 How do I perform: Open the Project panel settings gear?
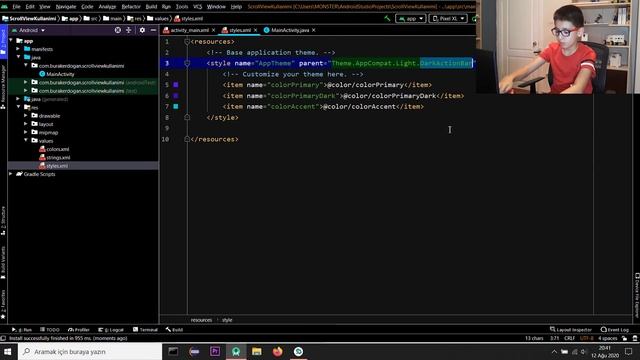click(x=142, y=30)
